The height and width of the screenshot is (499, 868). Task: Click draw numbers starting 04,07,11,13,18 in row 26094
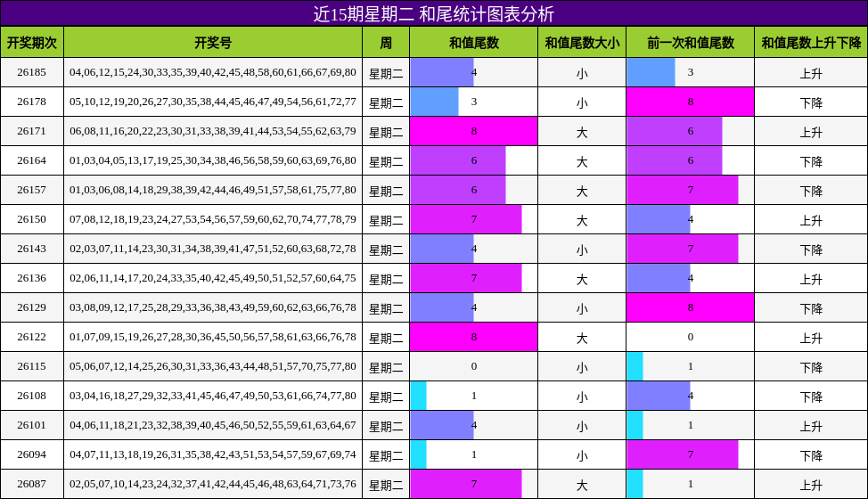point(213,454)
